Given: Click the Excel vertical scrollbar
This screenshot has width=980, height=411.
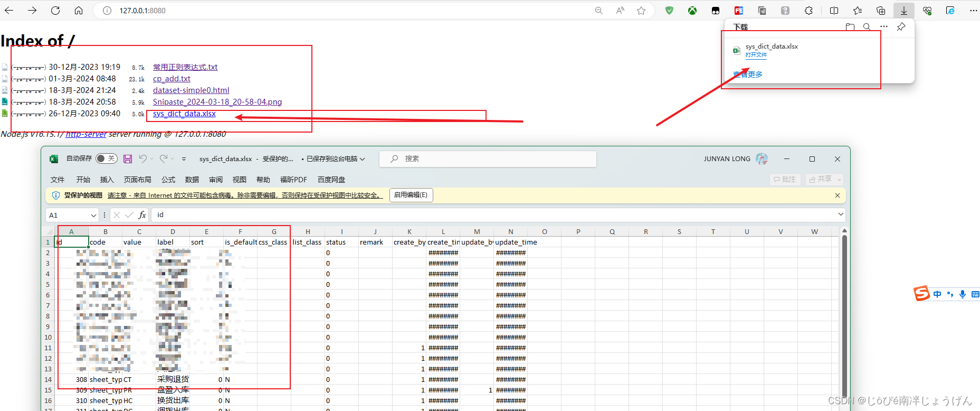Looking at the screenshot, I should [844, 317].
